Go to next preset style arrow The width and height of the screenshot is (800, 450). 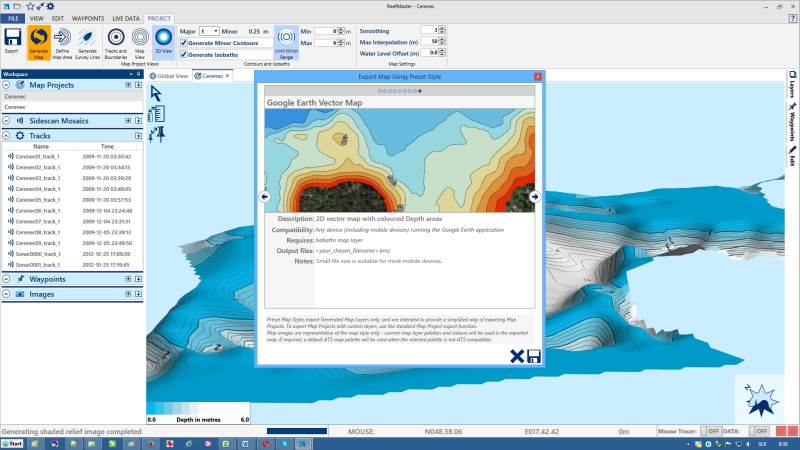click(535, 197)
